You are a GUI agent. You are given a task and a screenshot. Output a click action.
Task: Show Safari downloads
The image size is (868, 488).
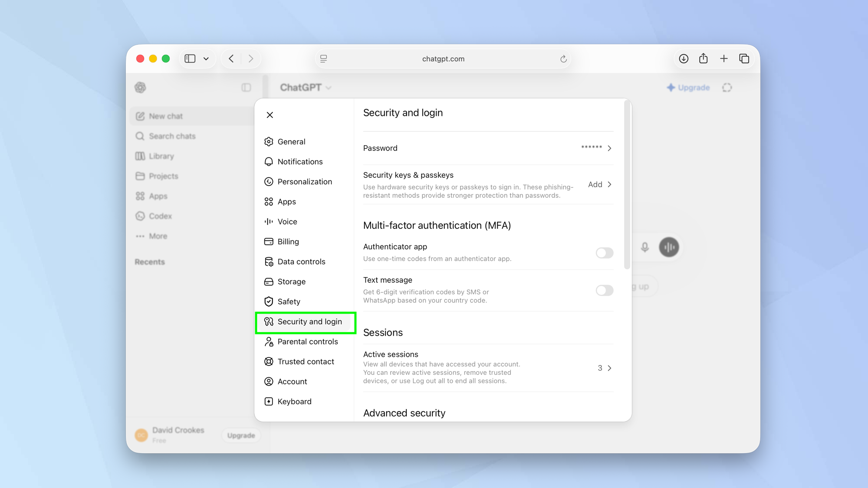(x=684, y=59)
